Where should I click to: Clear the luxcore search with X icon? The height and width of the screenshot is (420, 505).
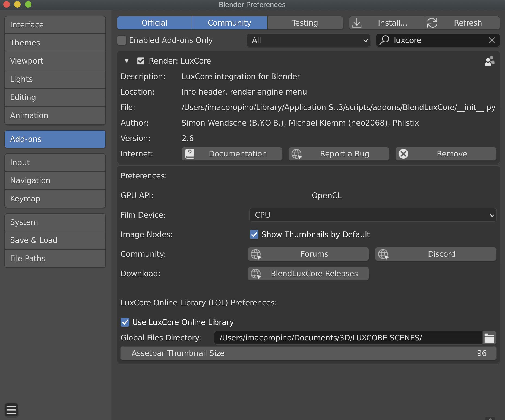point(492,40)
